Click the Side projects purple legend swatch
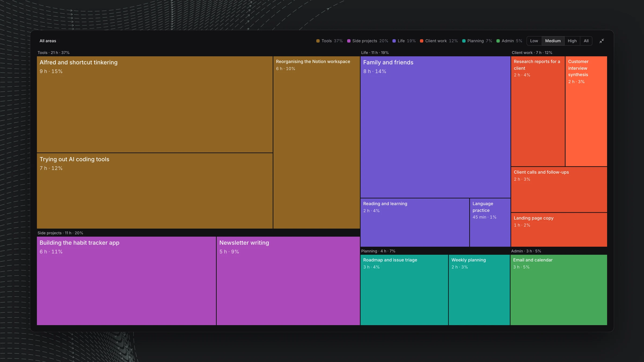Image resolution: width=644 pixels, height=362 pixels. pos(349,41)
